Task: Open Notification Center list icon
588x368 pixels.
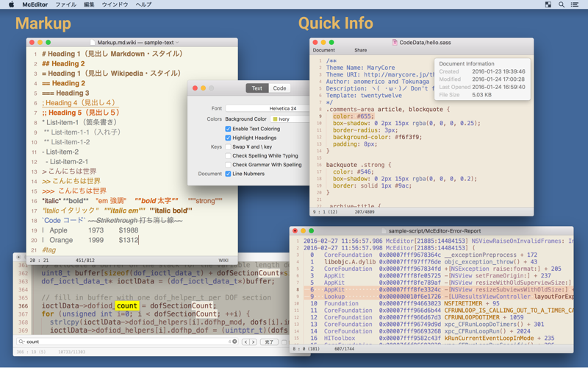Action: pyautogui.click(x=575, y=4)
